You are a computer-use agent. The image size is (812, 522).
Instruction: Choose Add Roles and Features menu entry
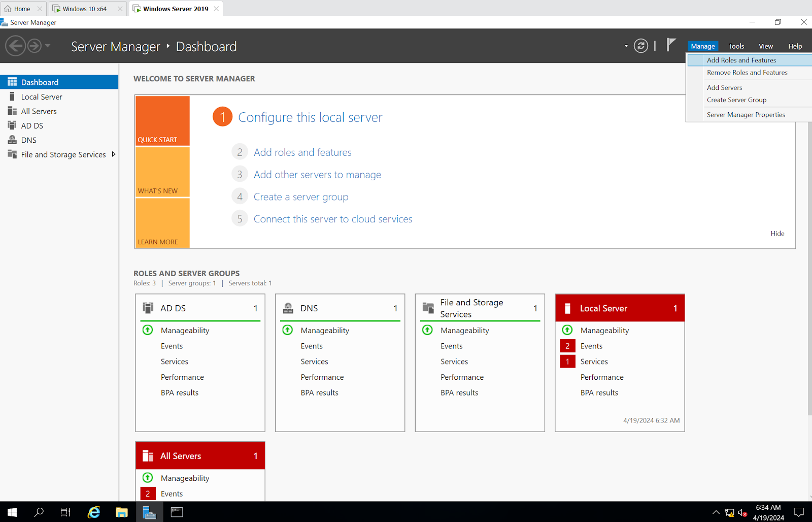pyautogui.click(x=750, y=60)
